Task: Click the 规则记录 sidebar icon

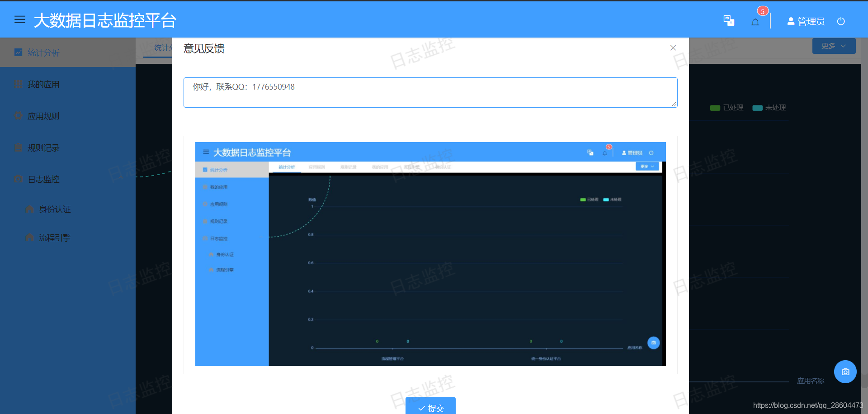Action: 18,148
